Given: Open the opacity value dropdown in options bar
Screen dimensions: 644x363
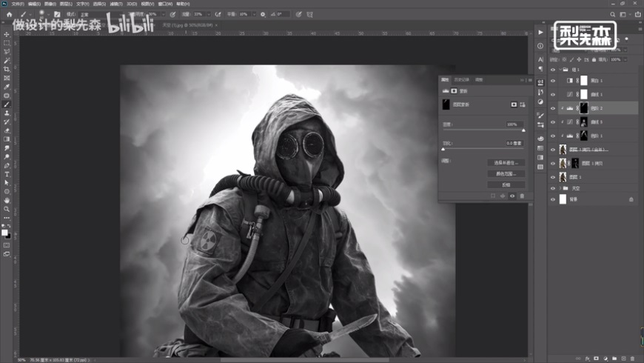Looking at the screenshot, I should pyautogui.click(x=164, y=14).
